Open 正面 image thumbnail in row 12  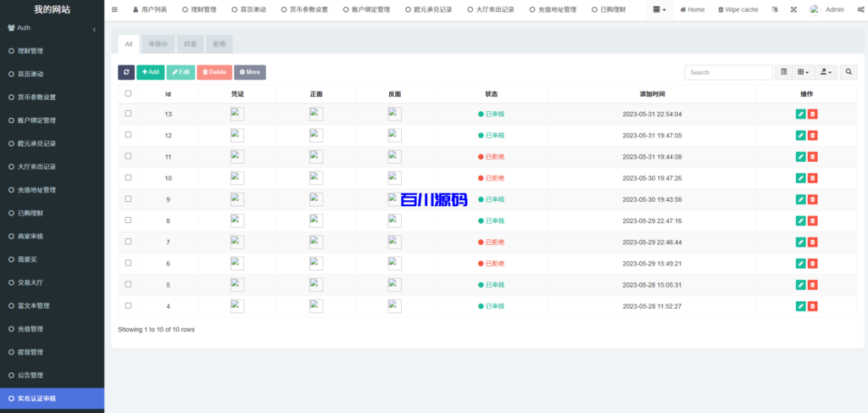[x=316, y=136]
